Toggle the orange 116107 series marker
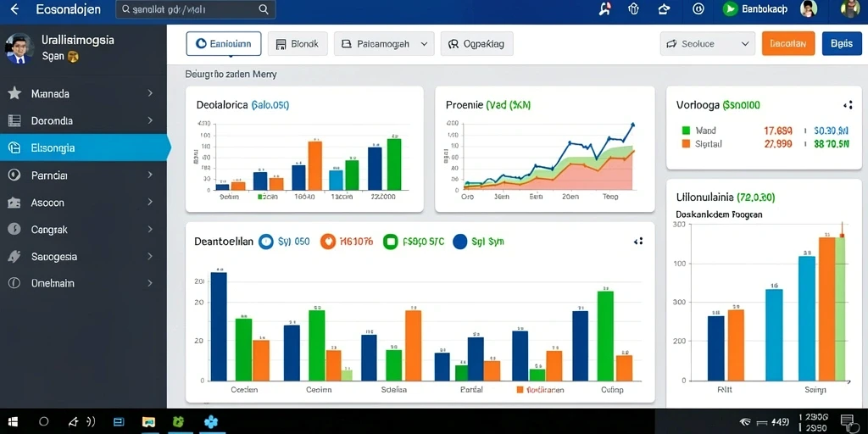 pyautogui.click(x=328, y=242)
